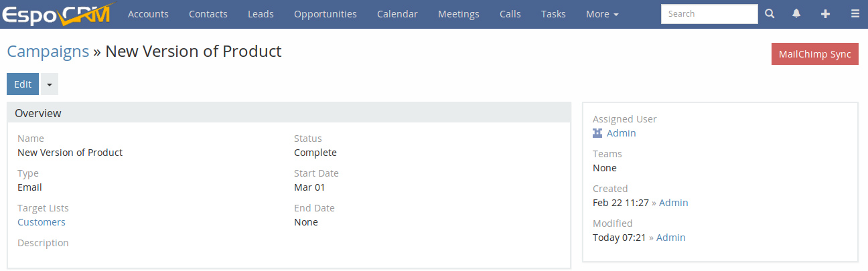Switch to the Calendar tab
The height and width of the screenshot is (271, 868).
tap(397, 14)
